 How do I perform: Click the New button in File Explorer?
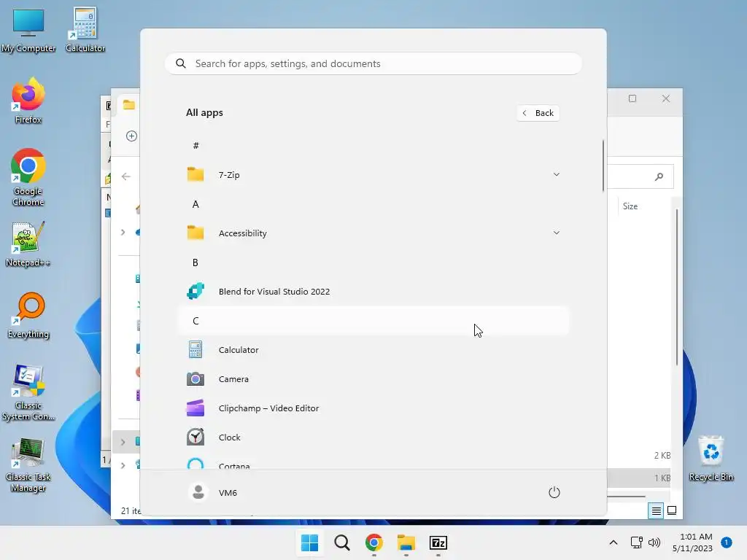click(x=131, y=136)
